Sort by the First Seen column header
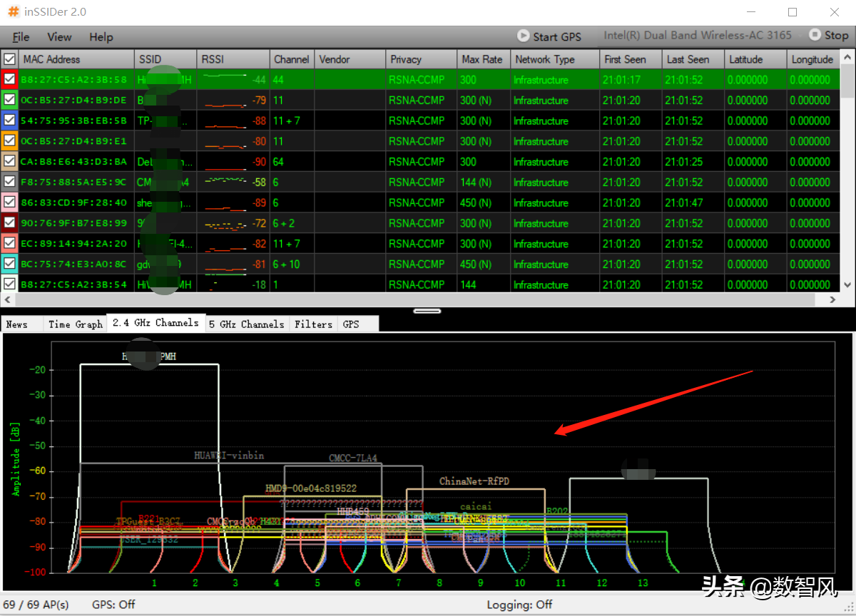Screen dimensions: 856x616 (x=631, y=59)
